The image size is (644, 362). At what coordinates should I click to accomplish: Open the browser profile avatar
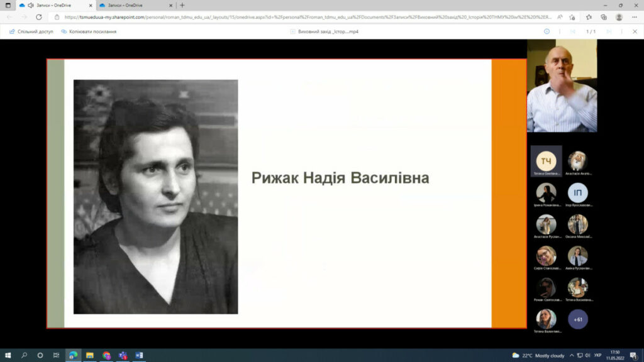[x=619, y=17]
